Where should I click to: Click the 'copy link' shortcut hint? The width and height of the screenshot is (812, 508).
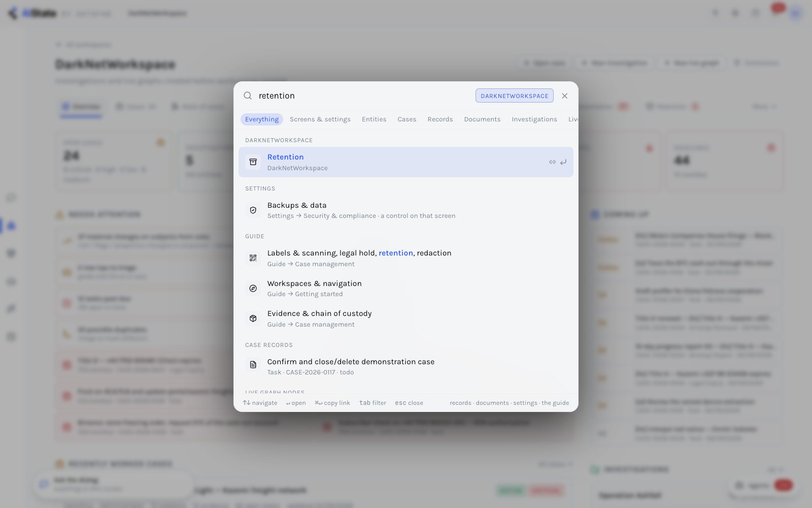pos(332,403)
